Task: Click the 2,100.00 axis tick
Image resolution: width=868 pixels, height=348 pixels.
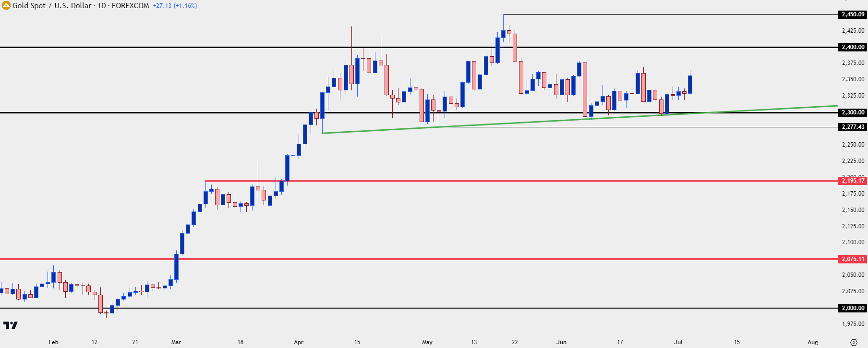Action: [x=853, y=242]
